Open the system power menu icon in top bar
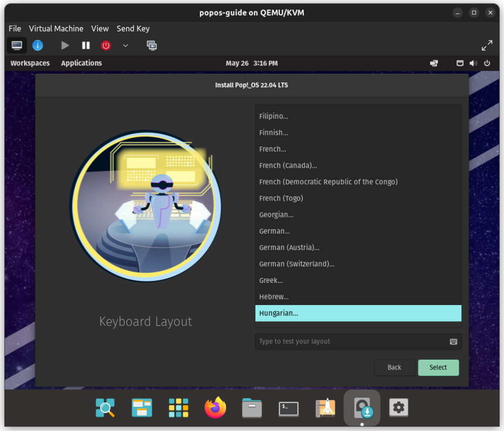This screenshot has height=431, width=504. pyautogui.click(x=487, y=63)
